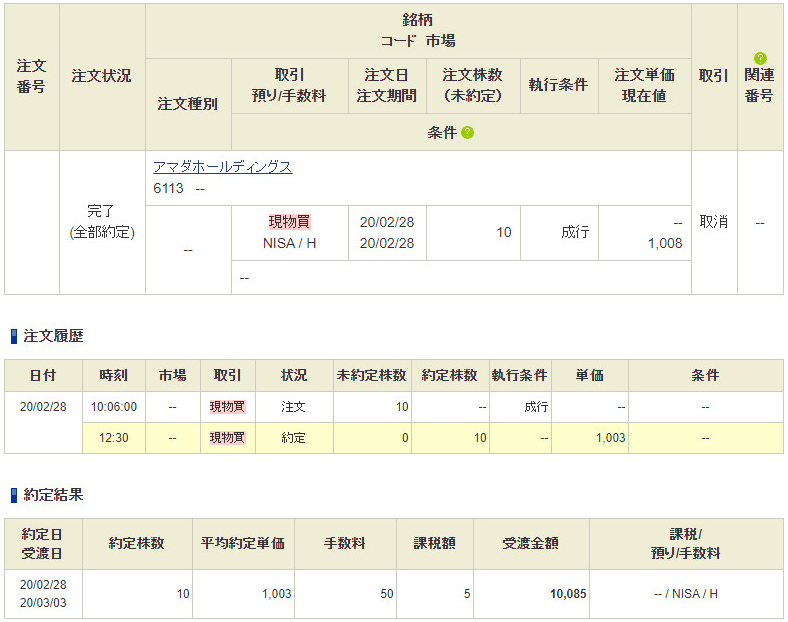Click the 注文番号 column header
788x622 pixels.
click(31, 76)
